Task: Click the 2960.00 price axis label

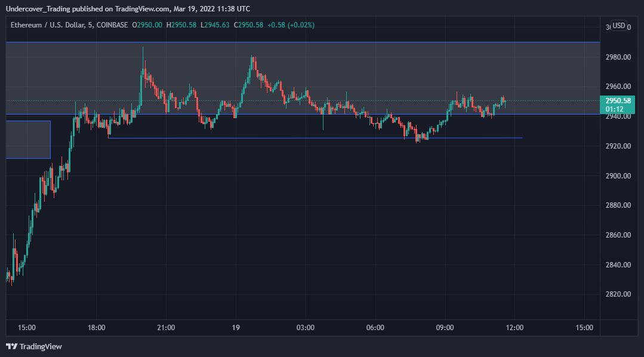Action: (618, 87)
